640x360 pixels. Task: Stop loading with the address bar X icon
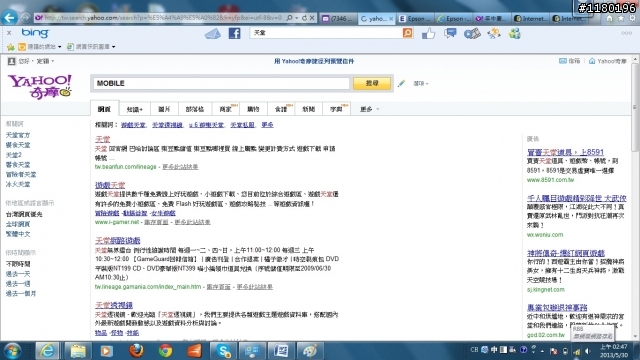pos(312,18)
